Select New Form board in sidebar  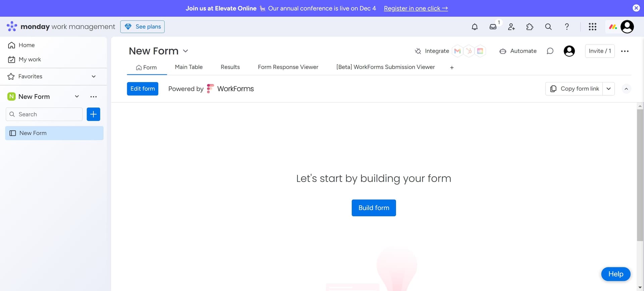tap(54, 133)
